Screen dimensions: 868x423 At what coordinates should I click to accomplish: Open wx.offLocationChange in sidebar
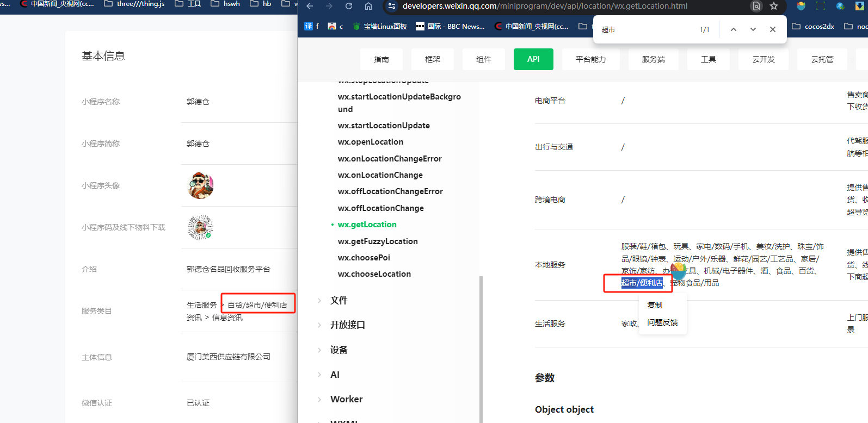pos(381,208)
